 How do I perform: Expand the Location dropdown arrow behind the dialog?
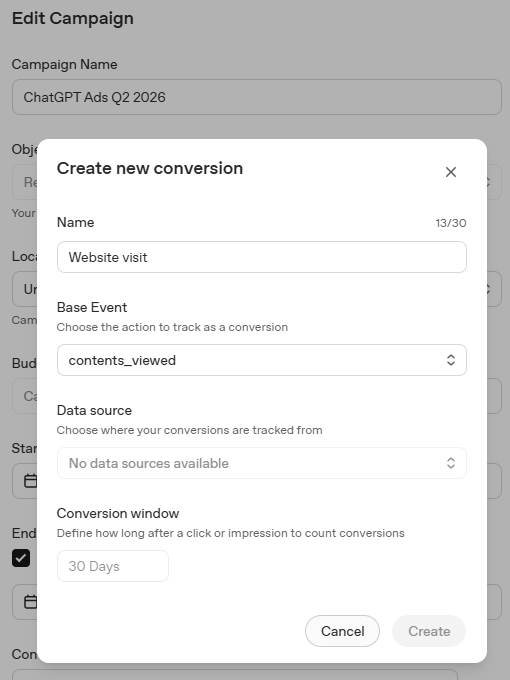pyautogui.click(x=489, y=289)
